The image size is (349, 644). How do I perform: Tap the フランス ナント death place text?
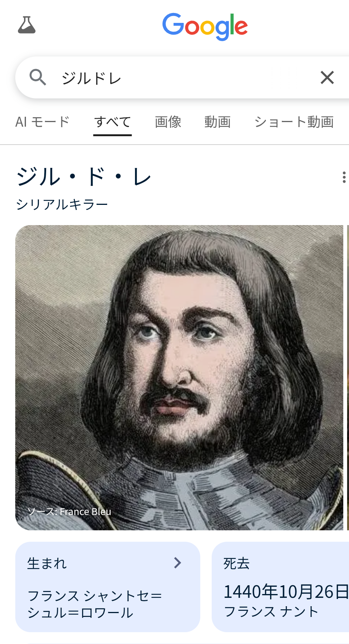[x=271, y=612]
